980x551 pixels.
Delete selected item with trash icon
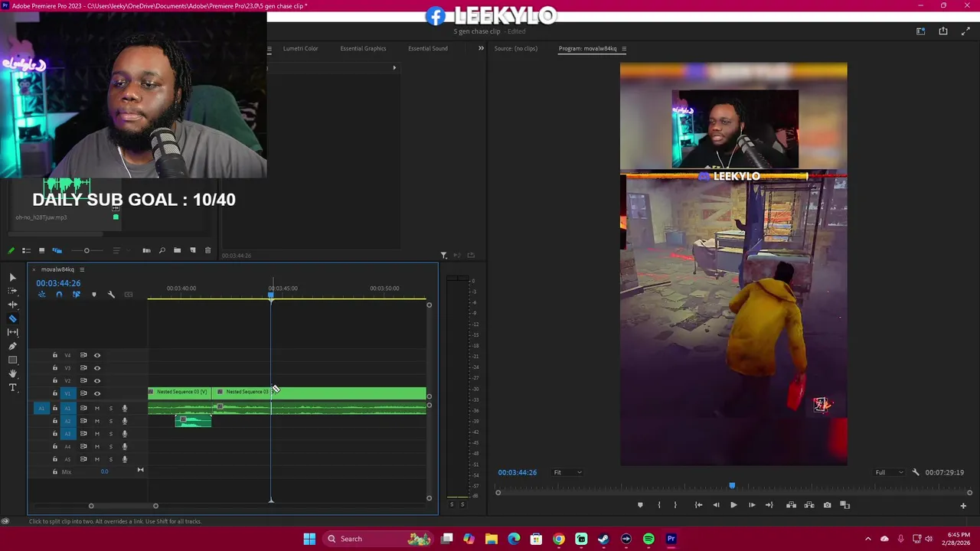tap(207, 250)
